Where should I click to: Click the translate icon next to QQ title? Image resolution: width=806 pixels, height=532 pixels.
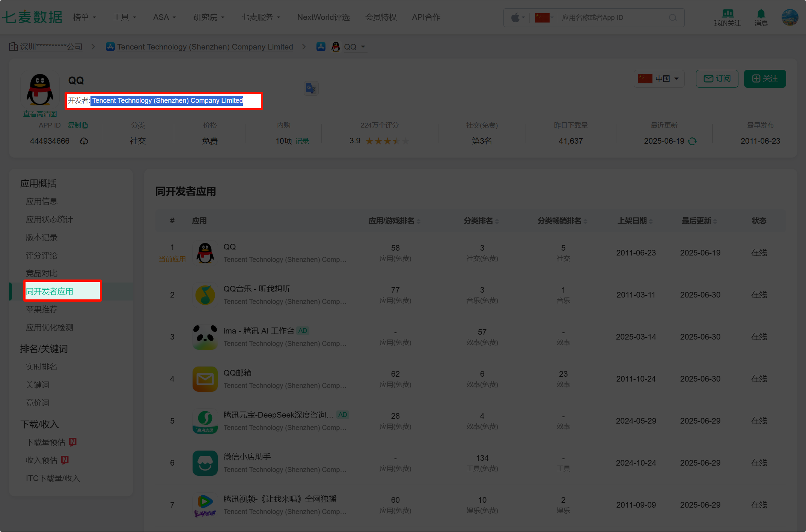tap(310, 88)
